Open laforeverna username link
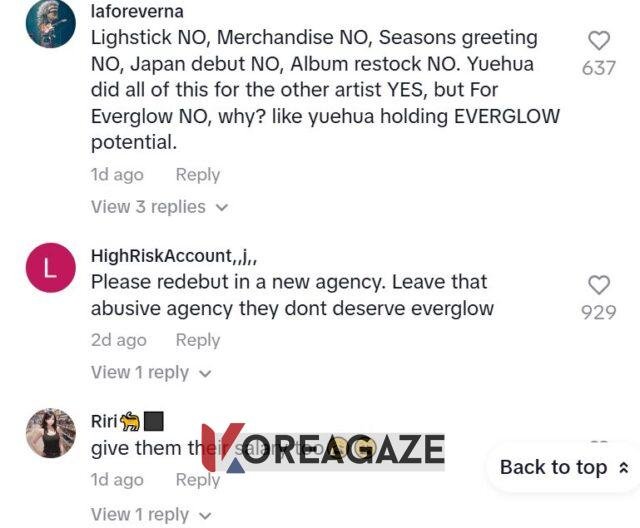 coord(137,11)
